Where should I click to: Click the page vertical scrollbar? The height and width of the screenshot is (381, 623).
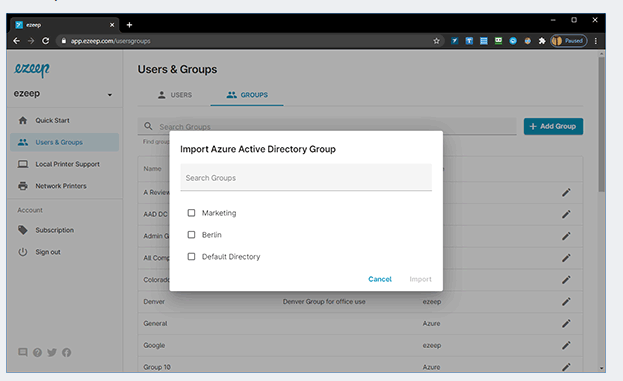point(602,124)
